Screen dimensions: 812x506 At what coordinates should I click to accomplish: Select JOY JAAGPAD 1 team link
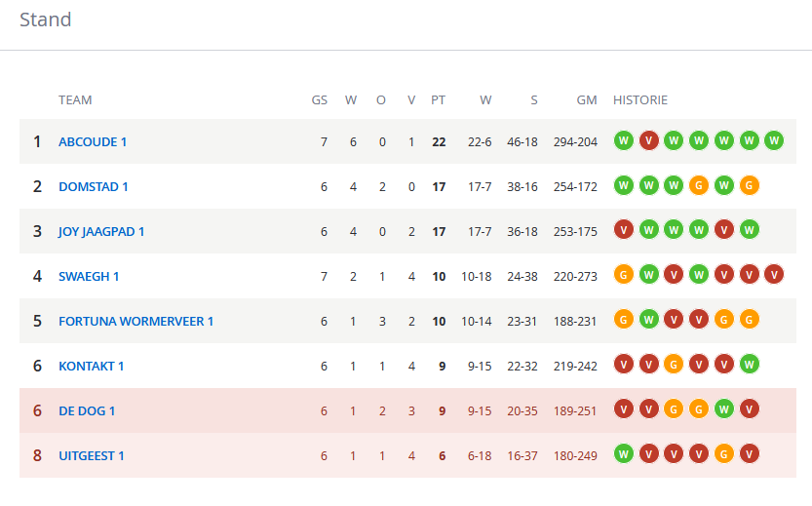pos(101,231)
